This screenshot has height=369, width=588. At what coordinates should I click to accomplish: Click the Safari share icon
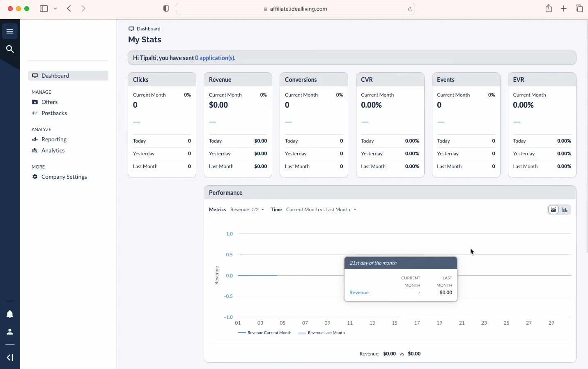[x=549, y=9]
